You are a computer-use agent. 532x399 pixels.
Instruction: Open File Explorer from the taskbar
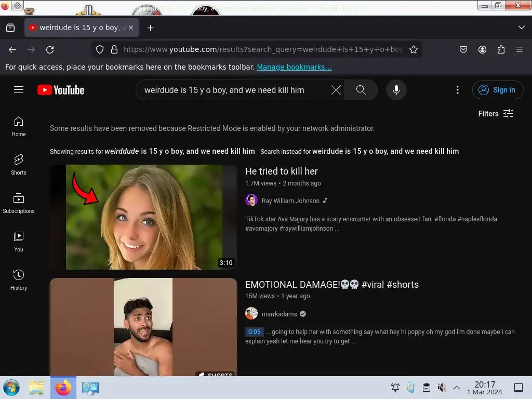click(x=36, y=388)
